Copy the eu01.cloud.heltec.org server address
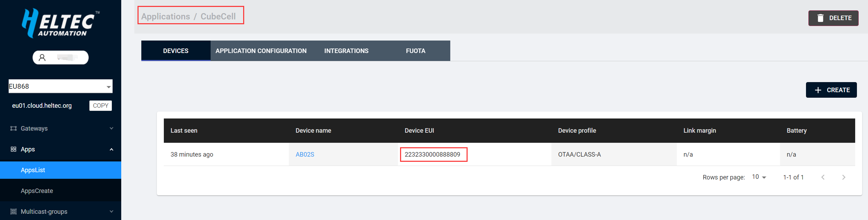This screenshot has height=220, width=868. coord(100,106)
